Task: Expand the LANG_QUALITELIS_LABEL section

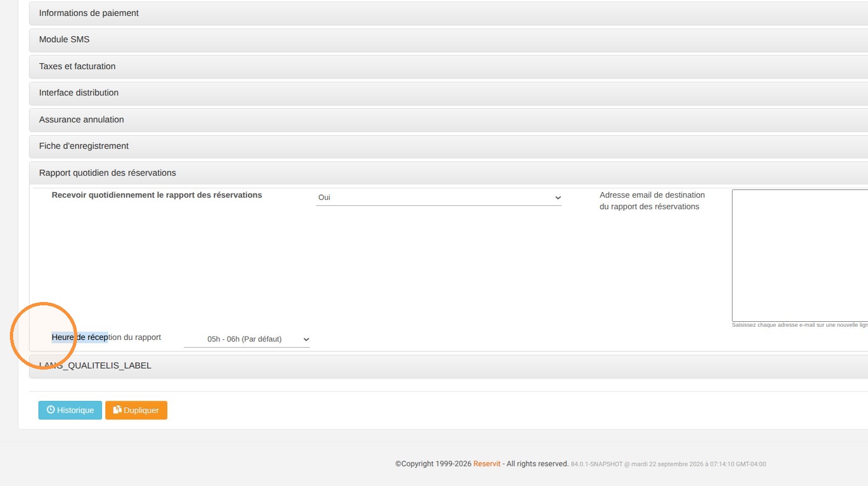Action: coord(448,366)
